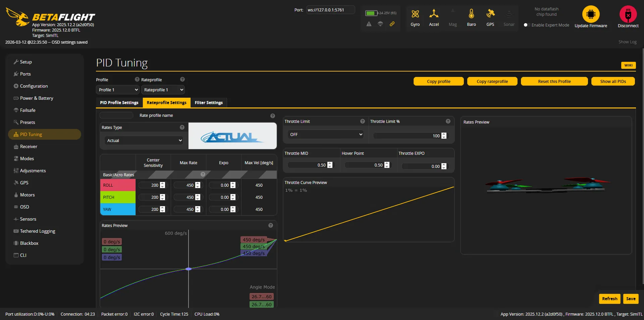The width and height of the screenshot is (644, 320).
Task: Click the Copy rateprofile button
Action: tap(492, 81)
